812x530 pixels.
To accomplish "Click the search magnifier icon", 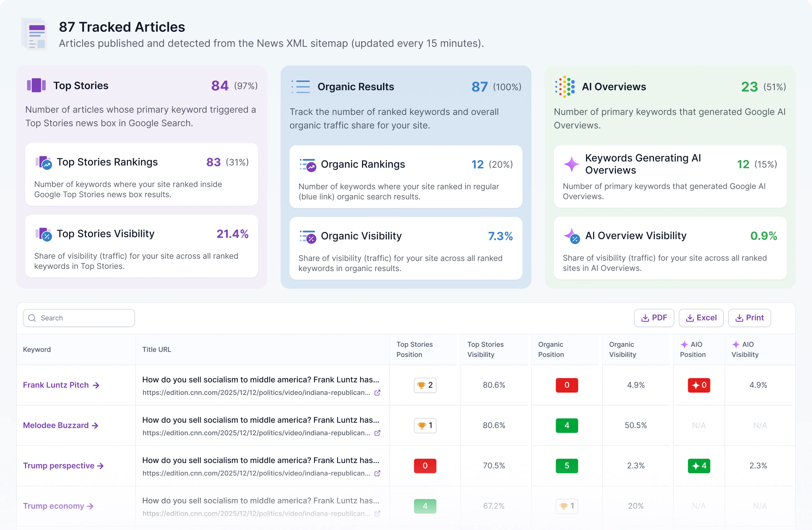I will point(32,318).
